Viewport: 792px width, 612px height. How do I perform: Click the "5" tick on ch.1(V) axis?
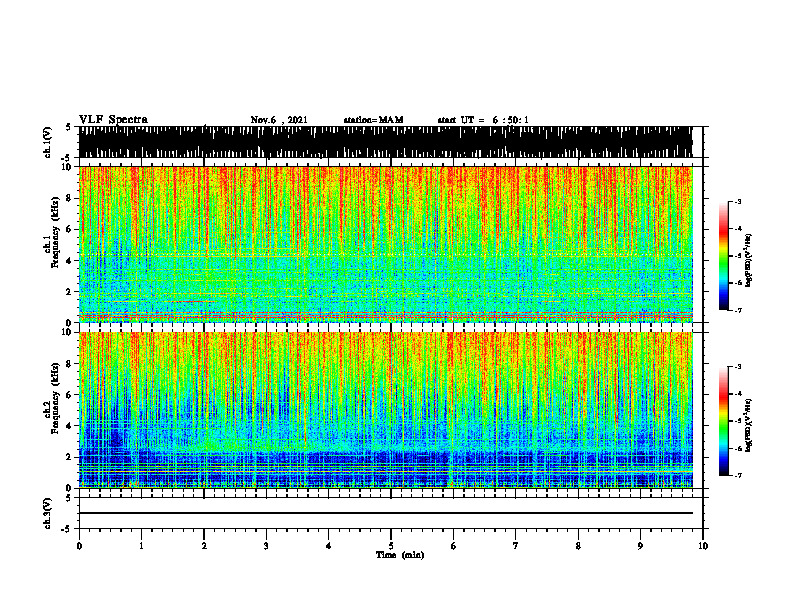tap(68, 127)
